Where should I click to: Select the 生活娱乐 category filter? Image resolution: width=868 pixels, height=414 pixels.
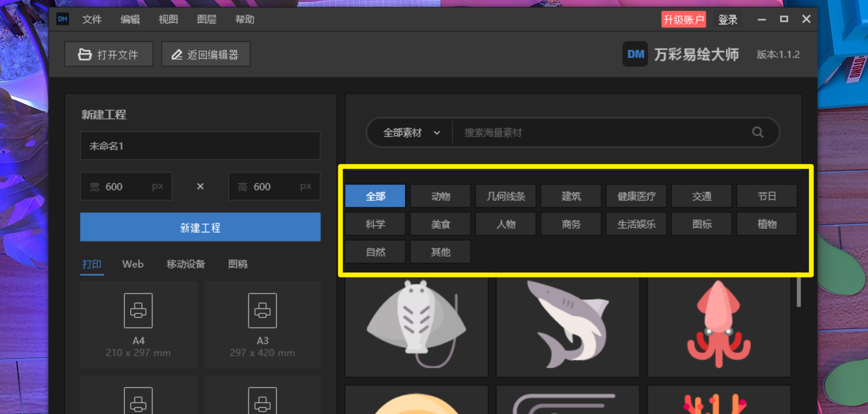coord(637,224)
